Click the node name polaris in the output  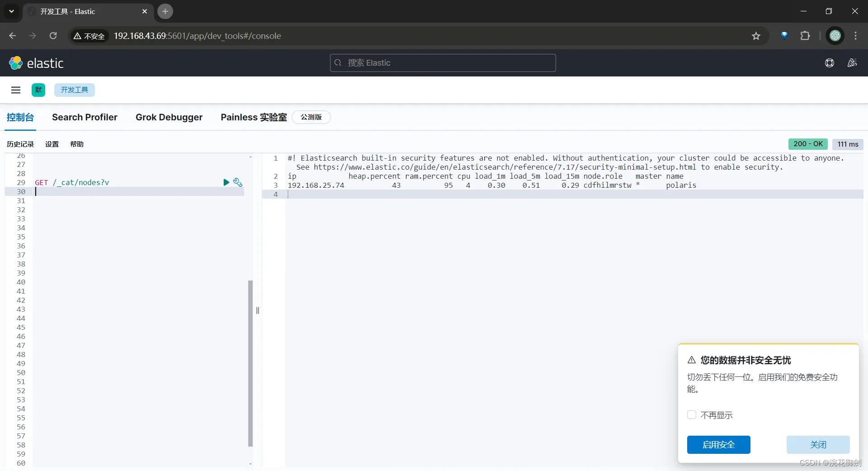point(681,185)
